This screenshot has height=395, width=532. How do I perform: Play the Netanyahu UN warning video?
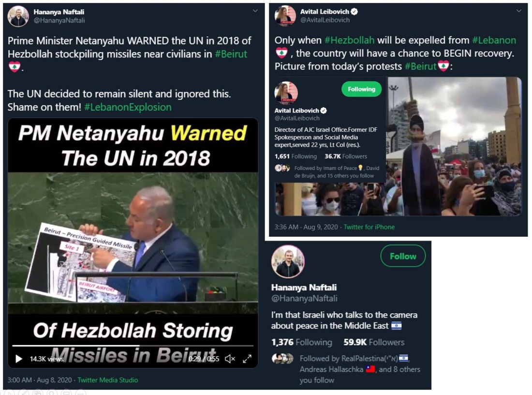pyautogui.click(x=19, y=359)
